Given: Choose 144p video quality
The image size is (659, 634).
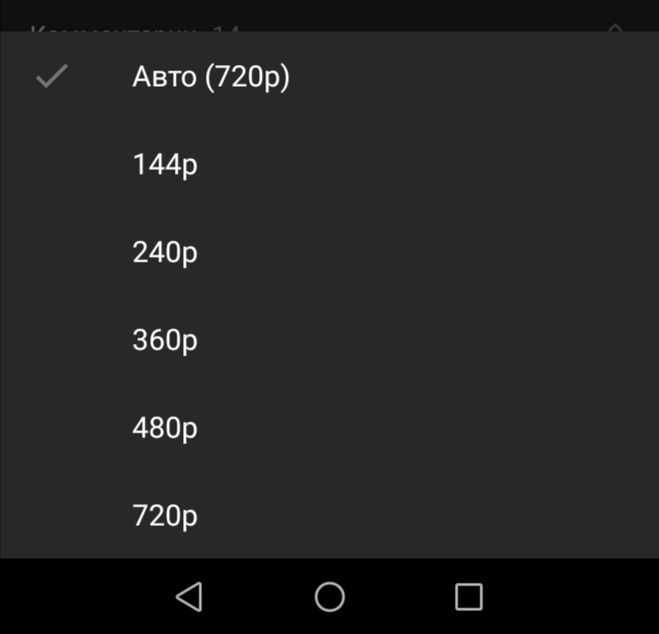Looking at the screenshot, I should [x=165, y=165].
